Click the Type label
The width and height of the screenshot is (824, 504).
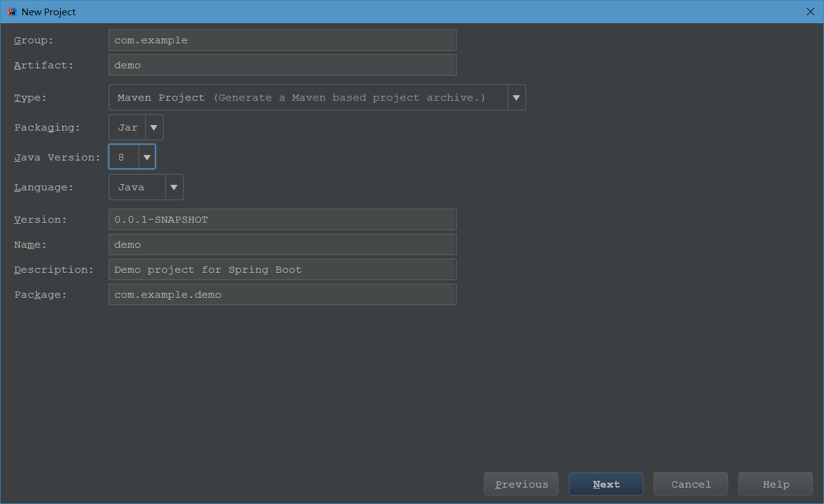(x=31, y=98)
